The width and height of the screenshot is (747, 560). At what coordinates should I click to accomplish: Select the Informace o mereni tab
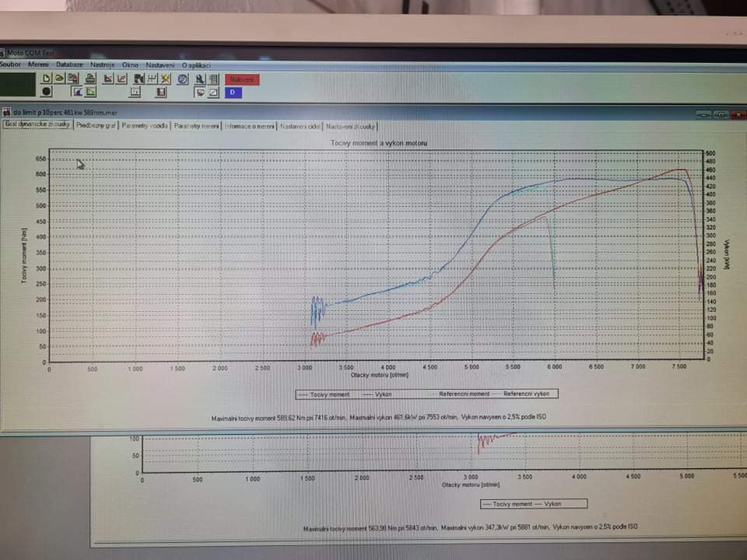249,125
